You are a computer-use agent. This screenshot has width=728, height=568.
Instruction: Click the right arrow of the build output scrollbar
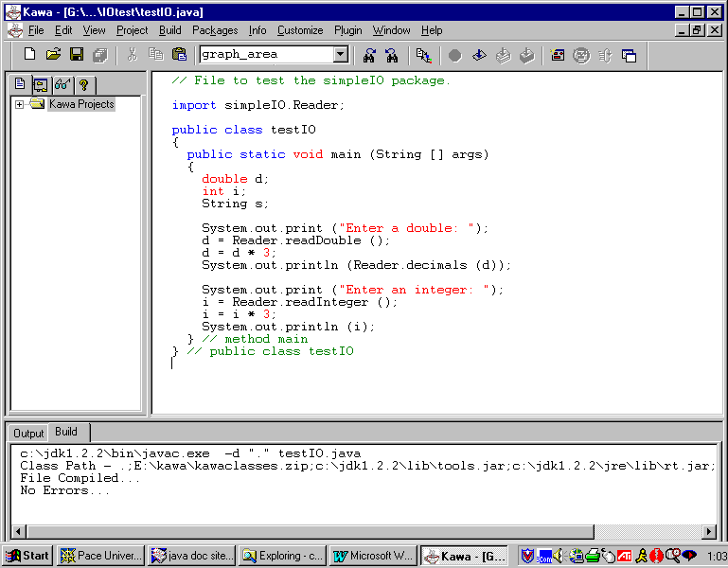709,531
